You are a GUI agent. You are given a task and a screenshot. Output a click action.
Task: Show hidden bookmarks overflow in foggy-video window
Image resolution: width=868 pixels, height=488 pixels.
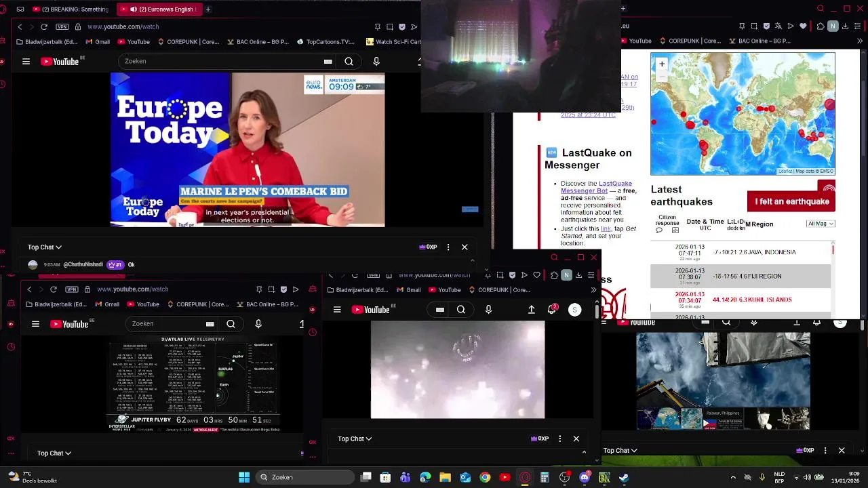point(593,290)
